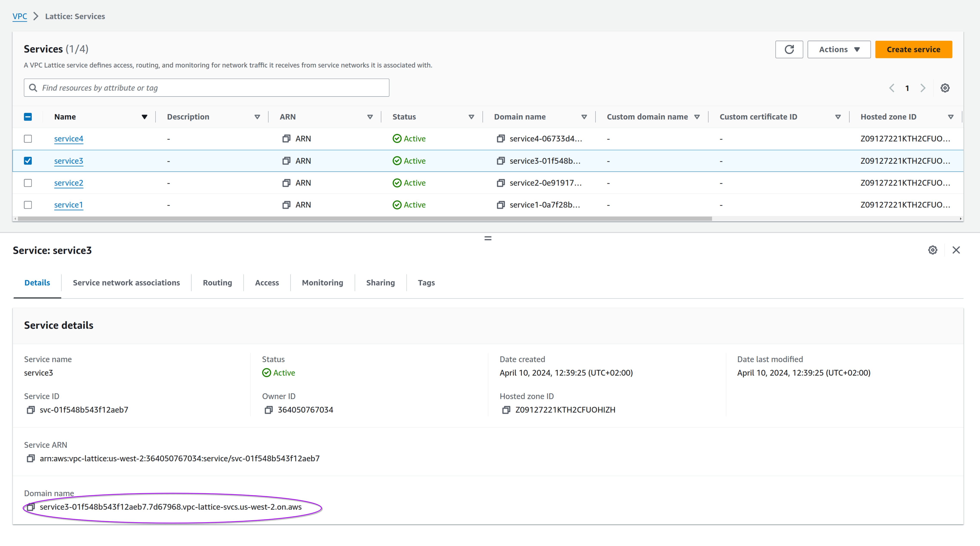Uncheck the service3 row checkbox
980x546 pixels.
pyautogui.click(x=28, y=161)
